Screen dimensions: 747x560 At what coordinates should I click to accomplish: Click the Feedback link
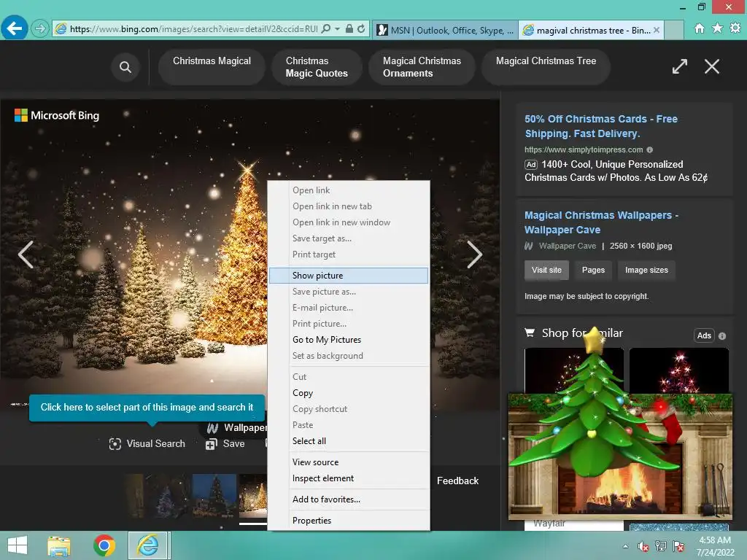[458, 481]
